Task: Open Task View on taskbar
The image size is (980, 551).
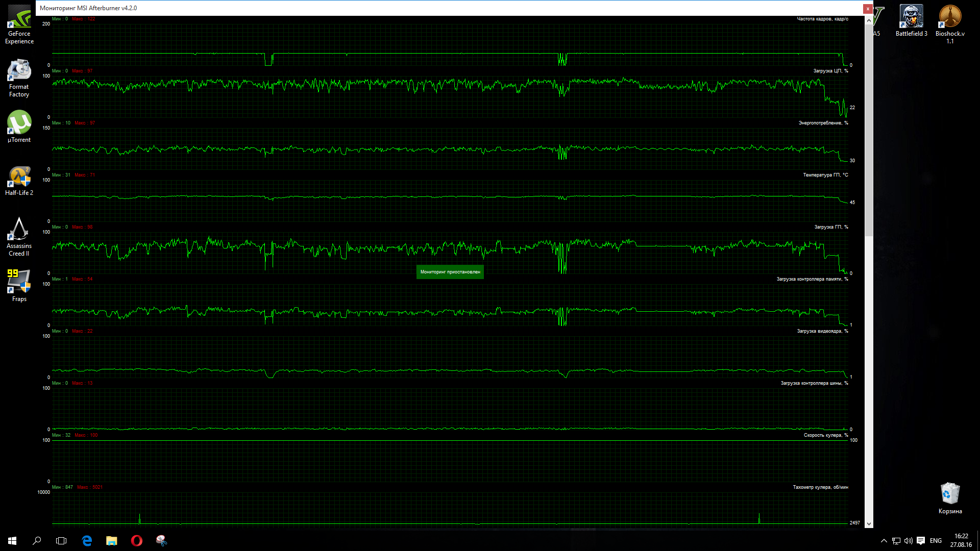Action: coord(61,541)
